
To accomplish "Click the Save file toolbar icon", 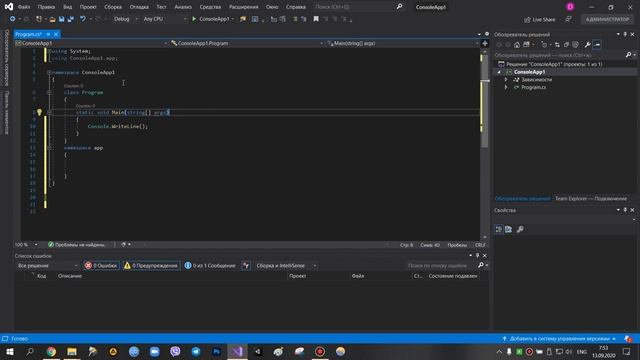I will (x=62, y=19).
